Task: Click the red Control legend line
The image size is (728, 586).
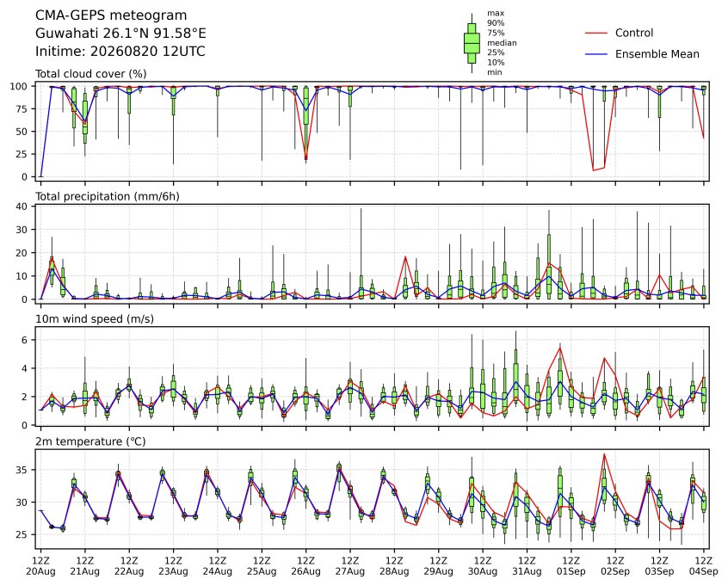Action: pos(596,33)
